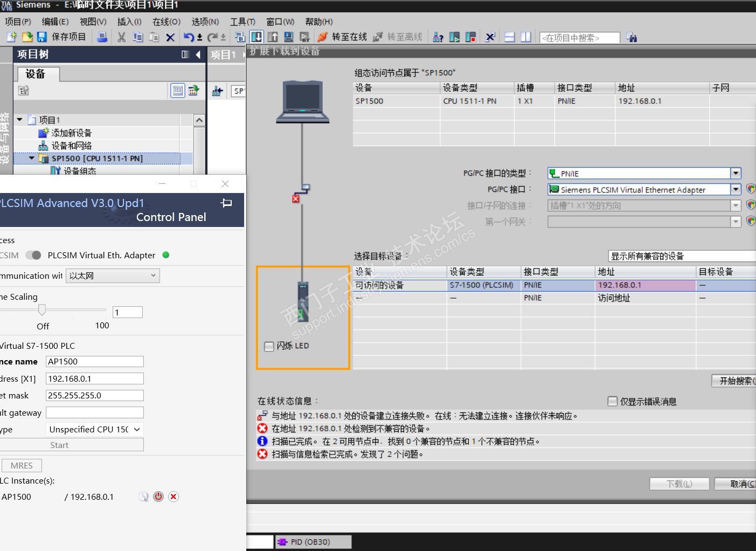Click the paste icon in the toolbar
The image size is (756, 551).
(154, 37)
